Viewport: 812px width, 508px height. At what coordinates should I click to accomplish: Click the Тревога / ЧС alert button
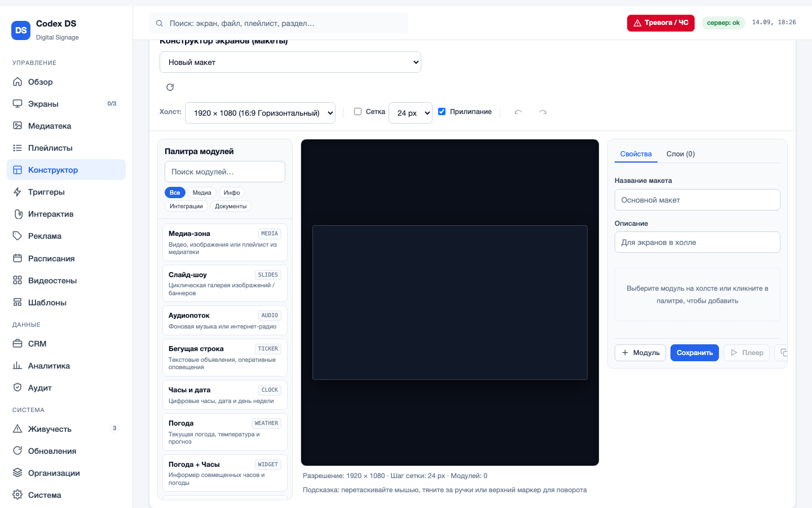(661, 23)
